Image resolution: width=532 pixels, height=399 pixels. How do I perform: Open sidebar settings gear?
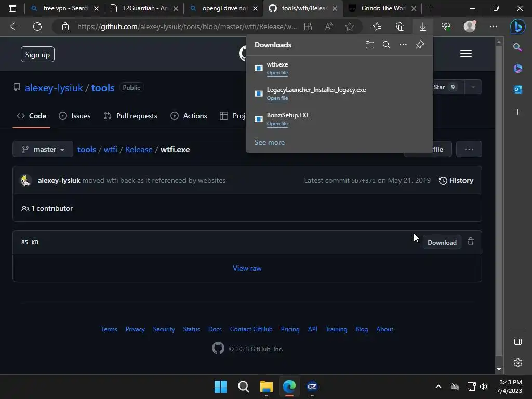point(518,363)
